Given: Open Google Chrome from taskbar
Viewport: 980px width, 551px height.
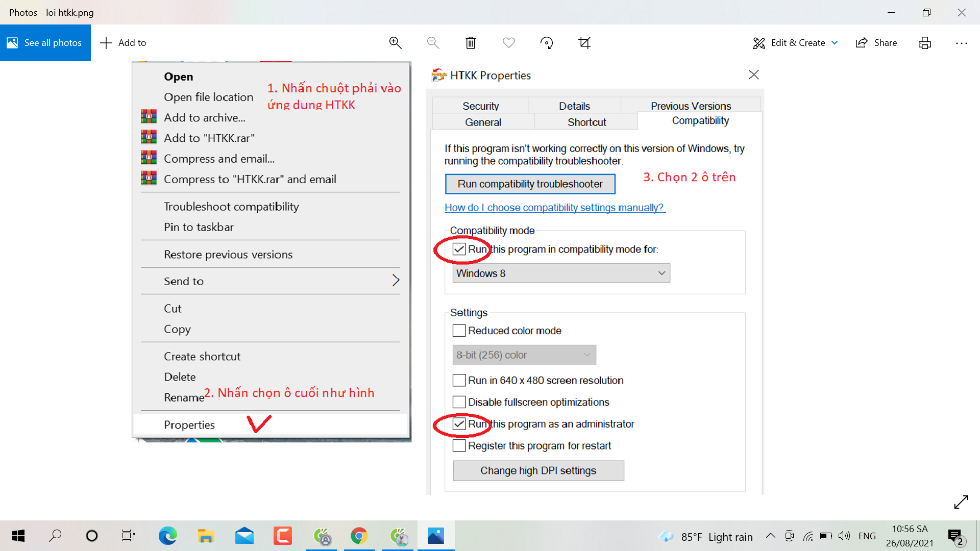Looking at the screenshot, I should (359, 536).
